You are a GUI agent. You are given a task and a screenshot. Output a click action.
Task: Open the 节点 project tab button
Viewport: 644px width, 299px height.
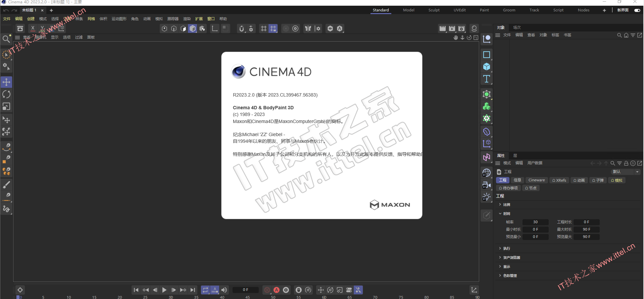[531, 188]
